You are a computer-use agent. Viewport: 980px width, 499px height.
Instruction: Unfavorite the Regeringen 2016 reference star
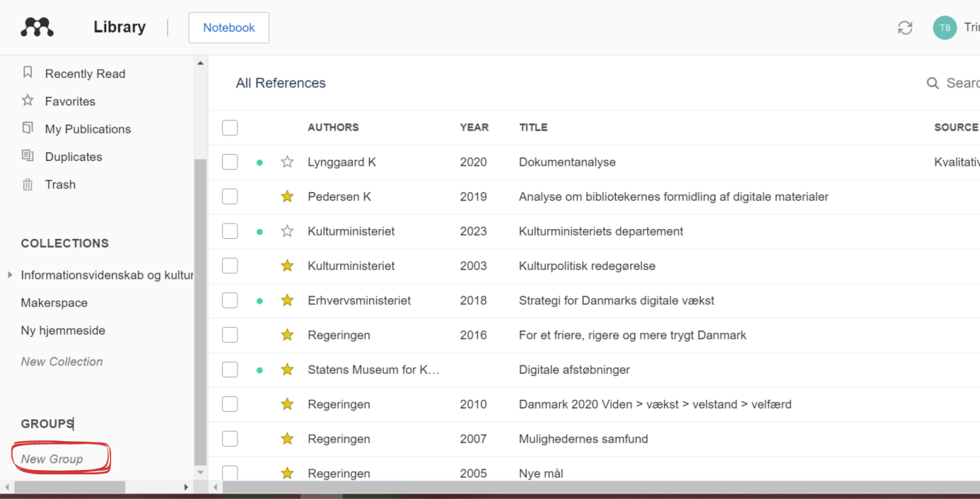[x=287, y=335]
